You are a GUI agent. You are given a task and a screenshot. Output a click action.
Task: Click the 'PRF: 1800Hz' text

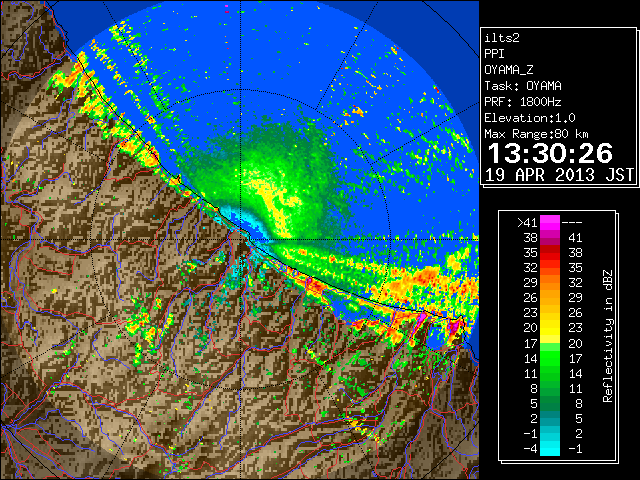click(523, 102)
